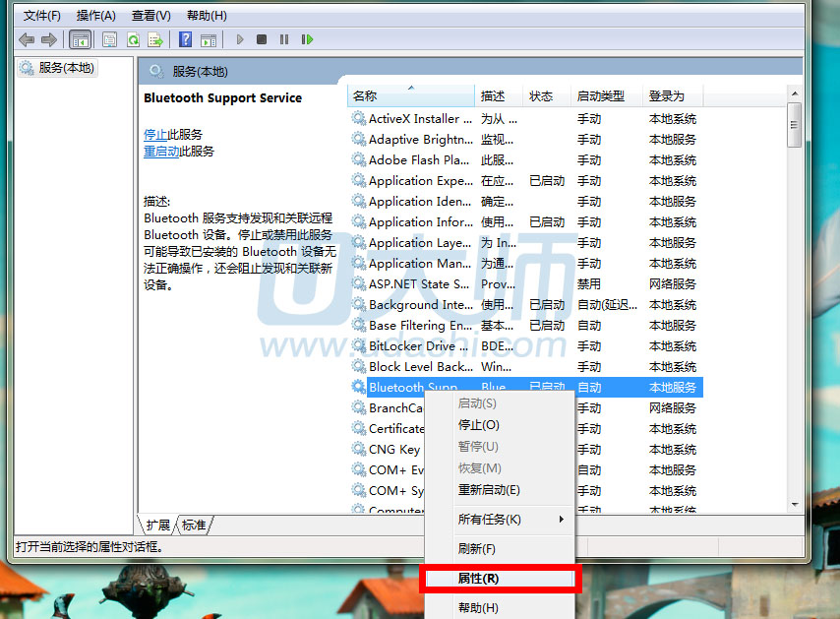Click the export list toolbar icon
The image size is (840, 619).
pyautogui.click(x=154, y=39)
